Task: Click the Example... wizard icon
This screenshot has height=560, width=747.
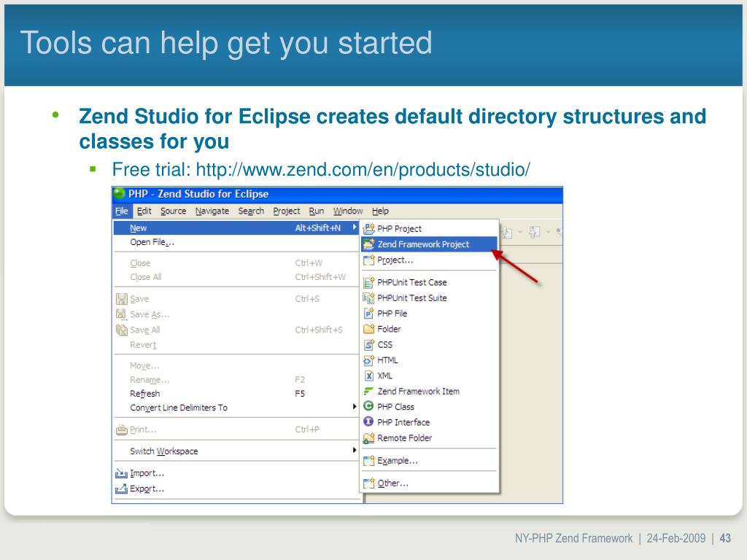Action: (x=368, y=461)
